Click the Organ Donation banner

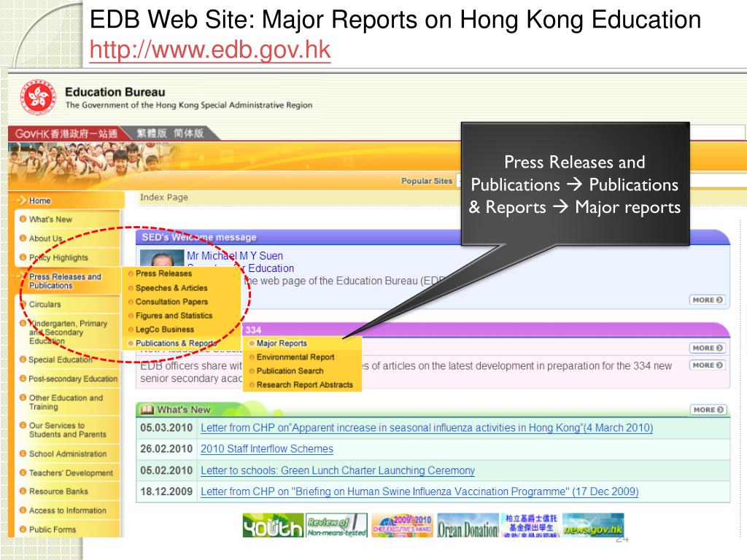pyautogui.click(x=468, y=525)
